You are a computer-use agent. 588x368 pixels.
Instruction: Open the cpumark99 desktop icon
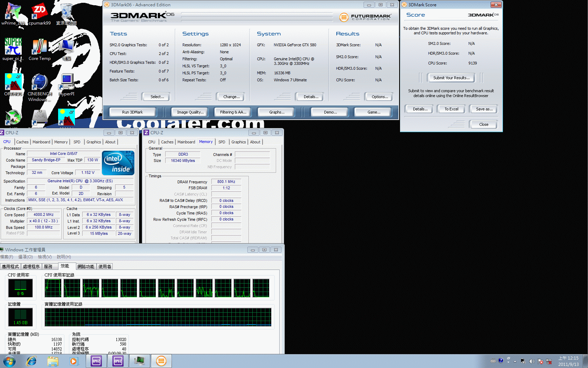click(x=40, y=14)
